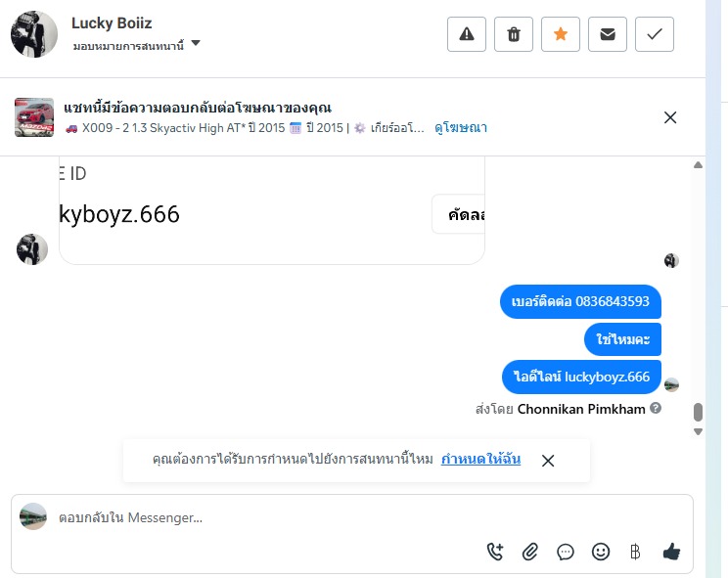Toggle the orange star follow-up marker
728x578 pixels.
point(561,34)
